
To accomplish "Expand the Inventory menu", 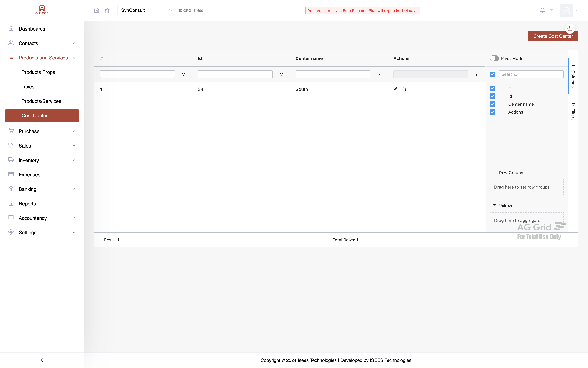I will click(x=42, y=160).
